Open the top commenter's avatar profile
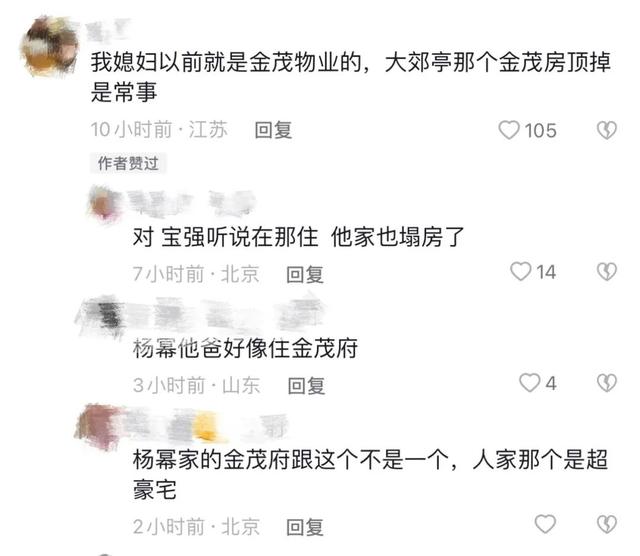Viewport: 640px width, 556px height. click(x=50, y=46)
